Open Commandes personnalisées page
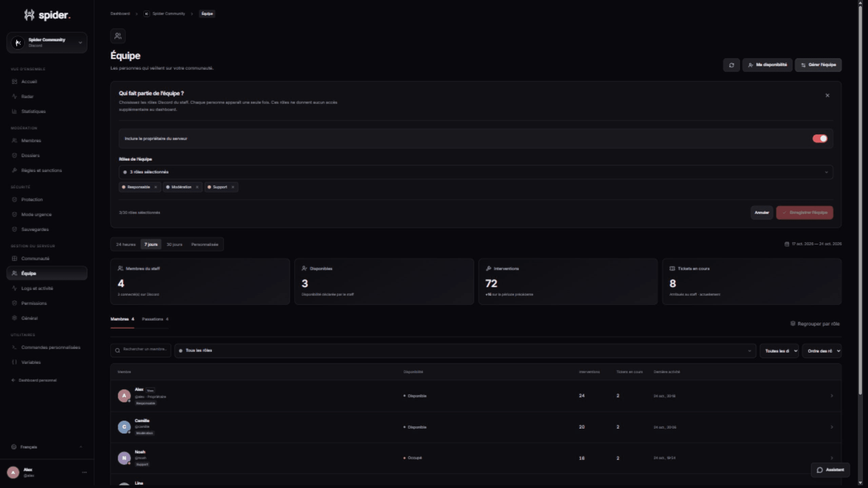868x488 pixels. pyautogui.click(x=47, y=347)
